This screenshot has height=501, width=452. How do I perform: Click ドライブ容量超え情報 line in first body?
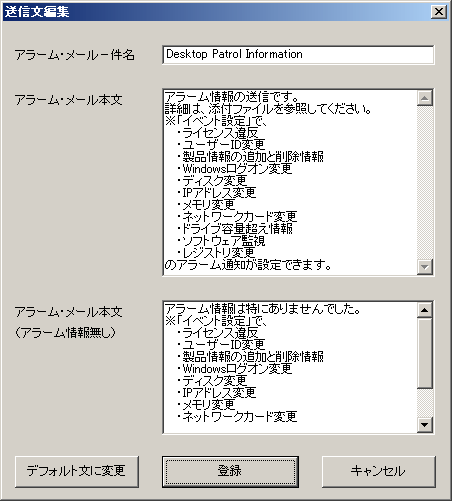pos(235,229)
